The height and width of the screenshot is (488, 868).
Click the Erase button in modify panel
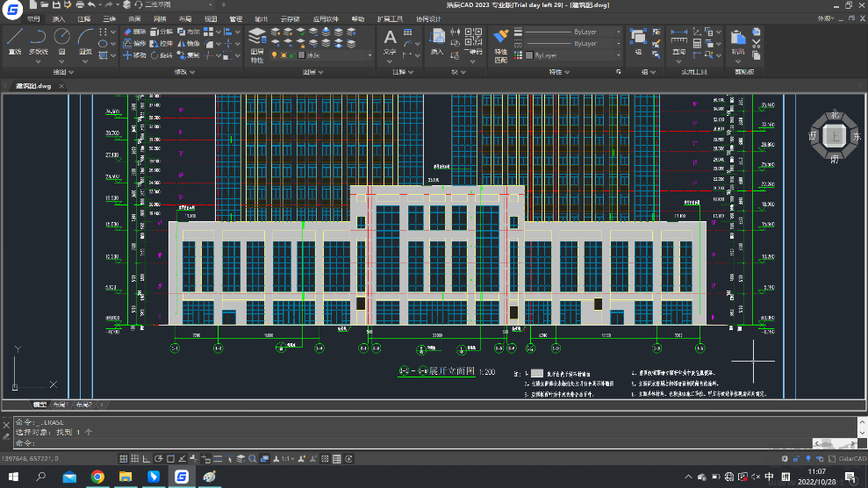135,32
